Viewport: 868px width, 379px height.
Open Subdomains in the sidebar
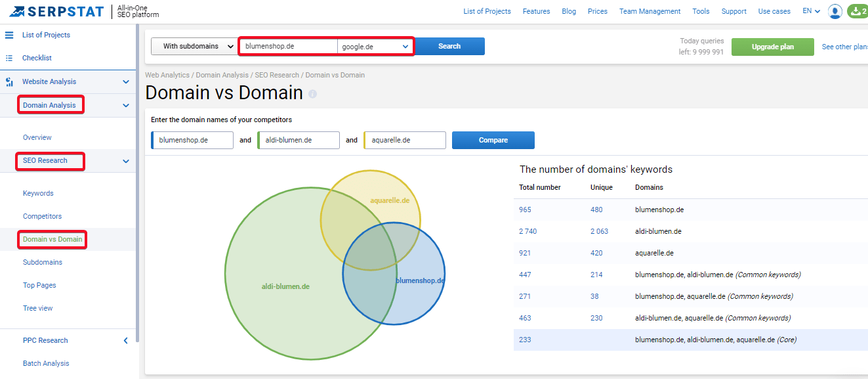[x=43, y=262]
